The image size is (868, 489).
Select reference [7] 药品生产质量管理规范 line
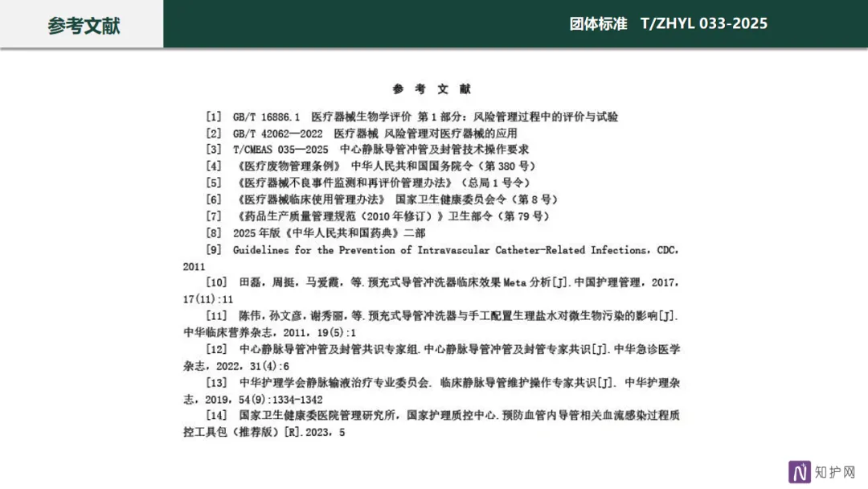(x=378, y=216)
